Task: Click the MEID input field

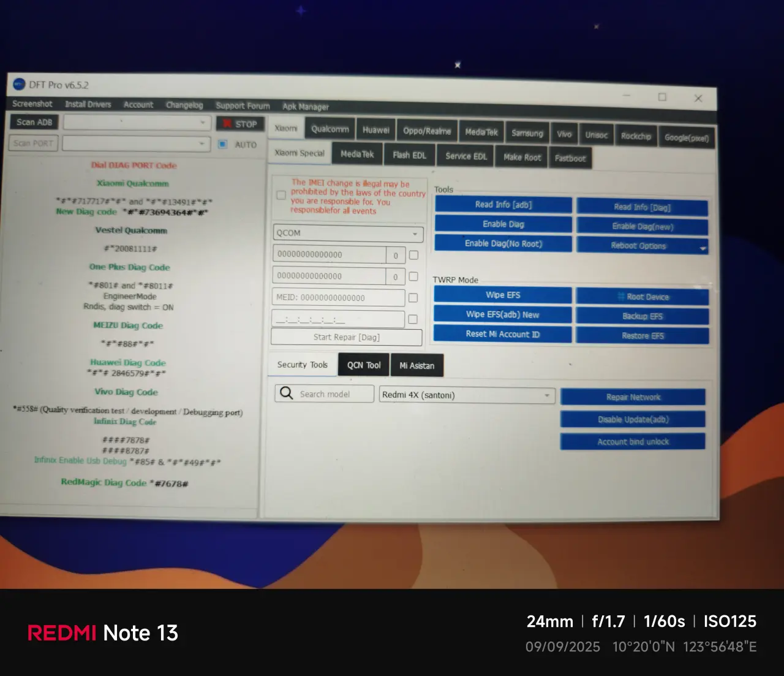Action: pos(339,297)
